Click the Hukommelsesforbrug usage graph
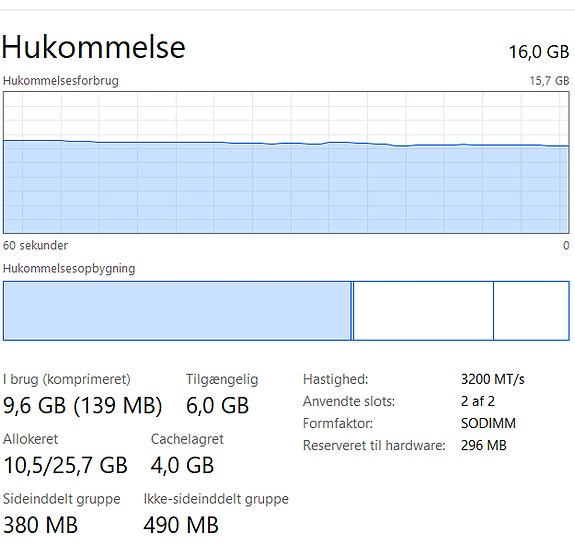 (x=286, y=162)
